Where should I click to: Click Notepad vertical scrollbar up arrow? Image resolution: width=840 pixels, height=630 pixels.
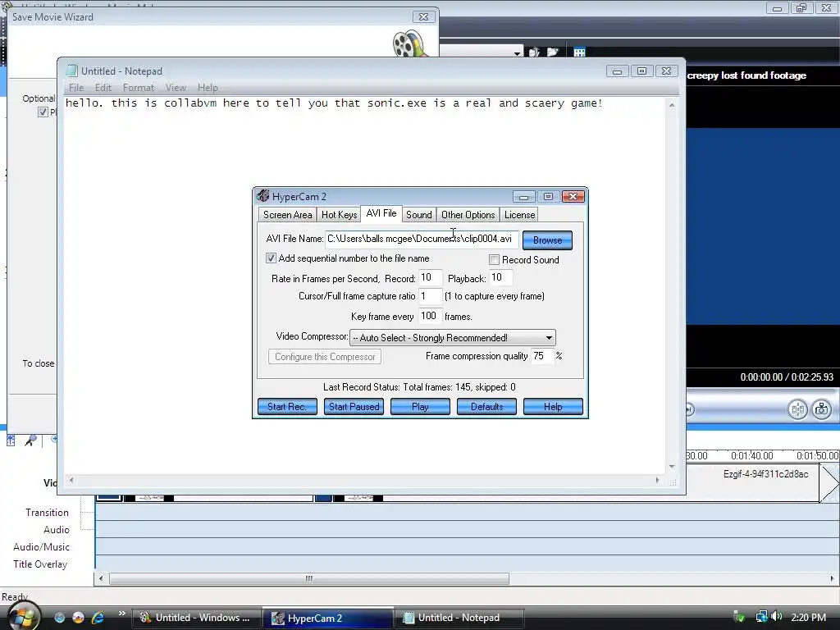point(672,106)
